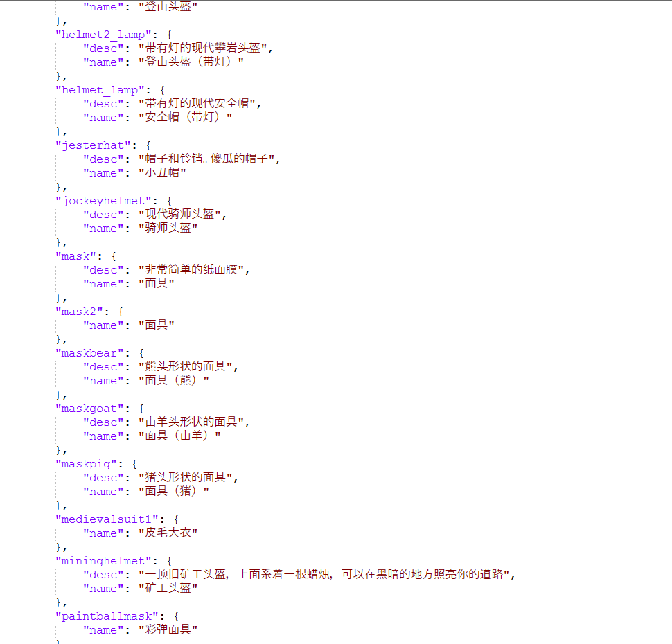Click the "皮毛大衣" name value
Screen dimensions: 672x644
pyautogui.click(x=168, y=533)
